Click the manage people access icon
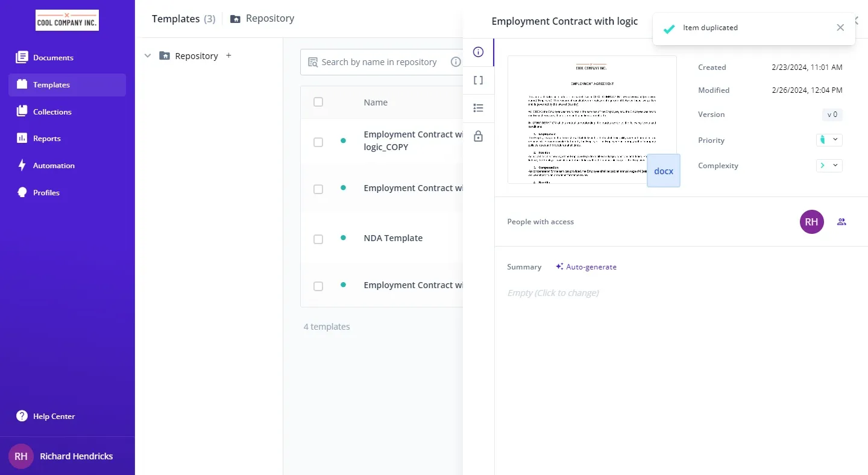 tap(841, 222)
